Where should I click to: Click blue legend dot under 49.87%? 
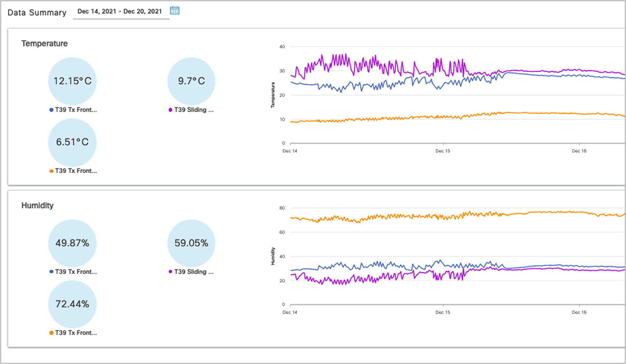click(51, 272)
